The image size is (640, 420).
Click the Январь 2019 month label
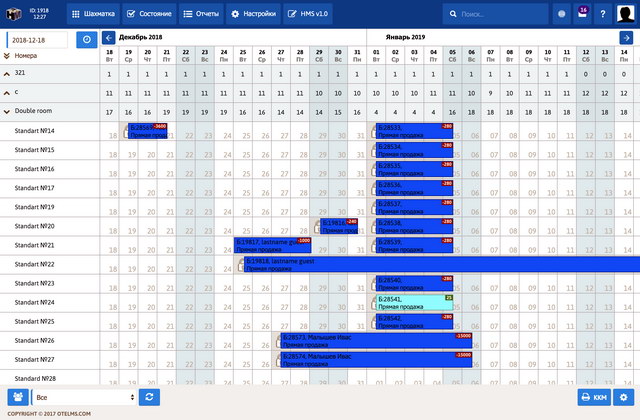(405, 37)
